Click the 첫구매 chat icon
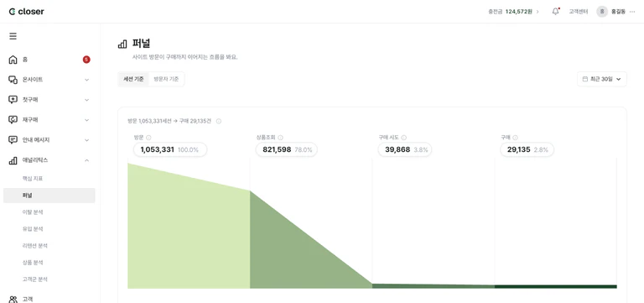 (x=13, y=100)
